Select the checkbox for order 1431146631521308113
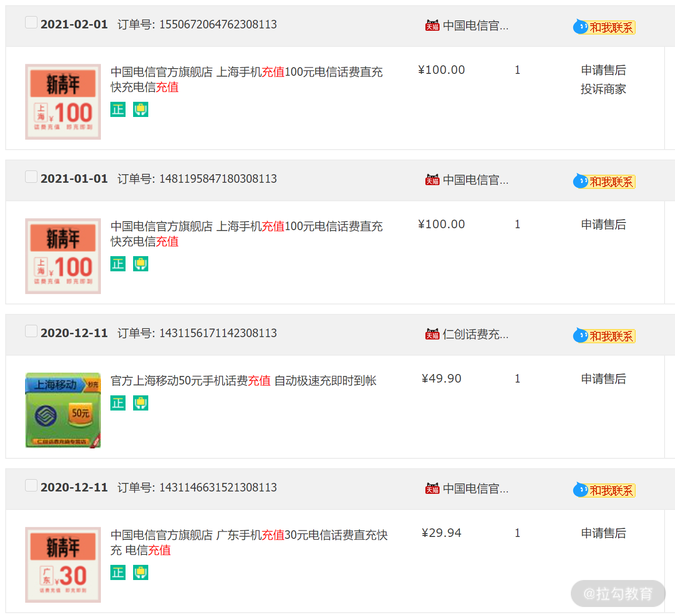Screen dimensions: 675x616 coord(31,485)
